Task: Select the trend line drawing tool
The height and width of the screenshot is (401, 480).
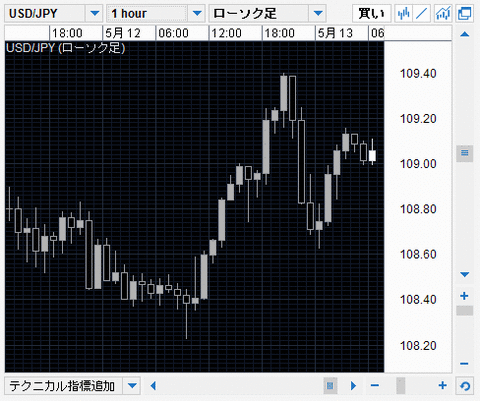Action: click(x=422, y=13)
